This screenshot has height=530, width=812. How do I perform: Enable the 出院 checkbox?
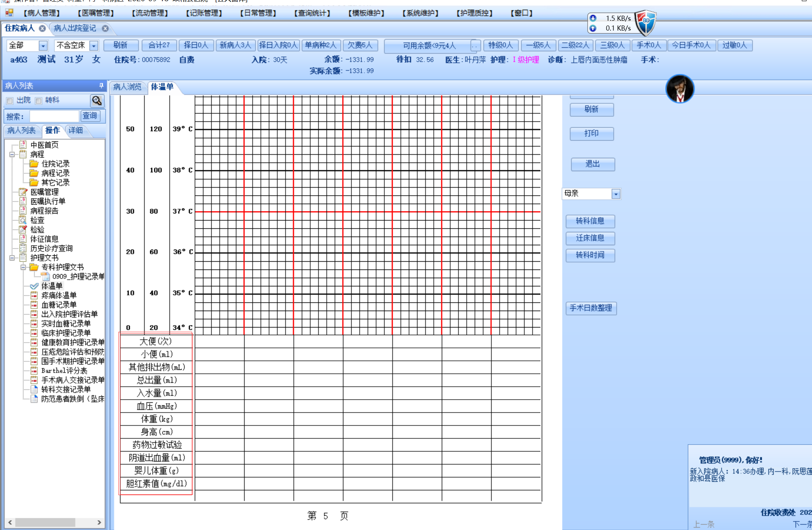(10, 101)
